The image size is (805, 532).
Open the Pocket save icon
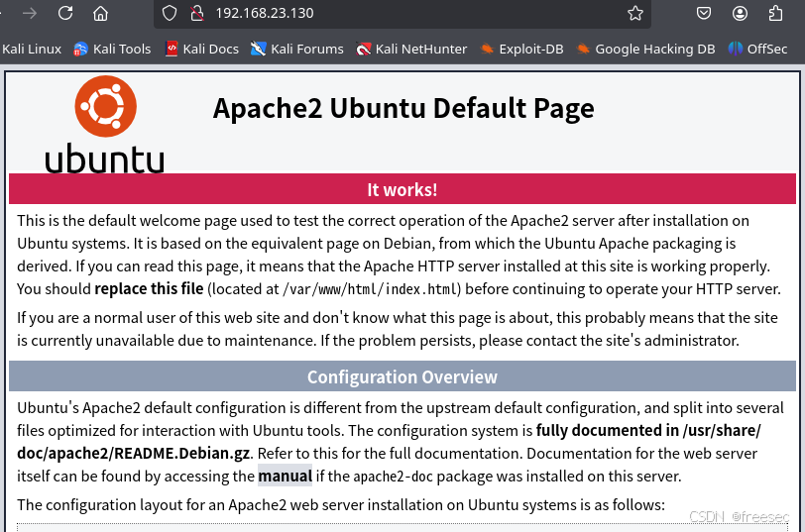pyautogui.click(x=703, y=13)
